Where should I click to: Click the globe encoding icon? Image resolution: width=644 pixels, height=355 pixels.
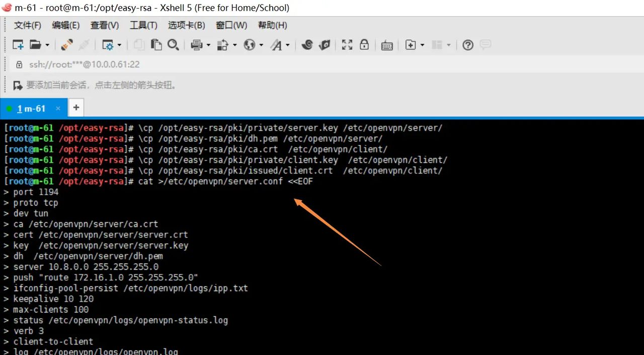coord(249,45)
